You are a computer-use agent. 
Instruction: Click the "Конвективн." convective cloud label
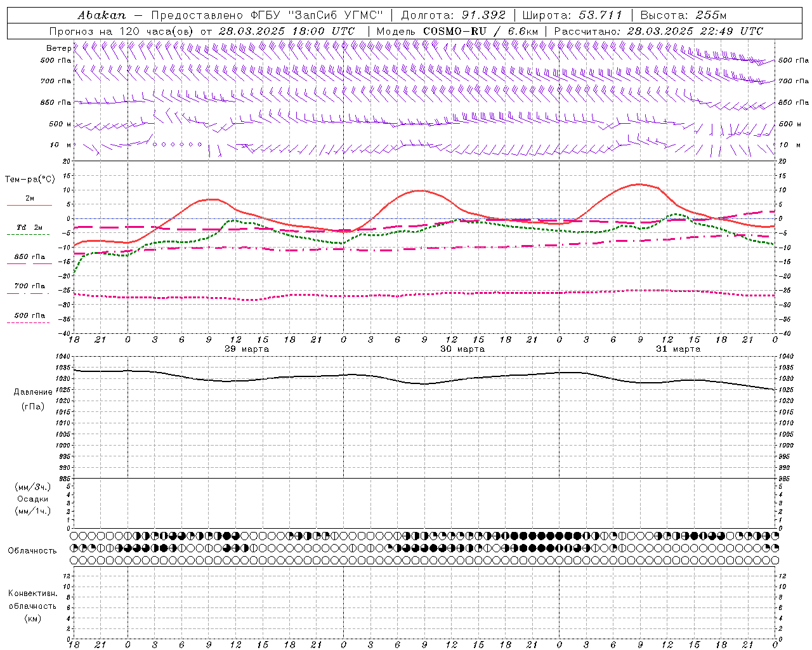pos(32,594)
